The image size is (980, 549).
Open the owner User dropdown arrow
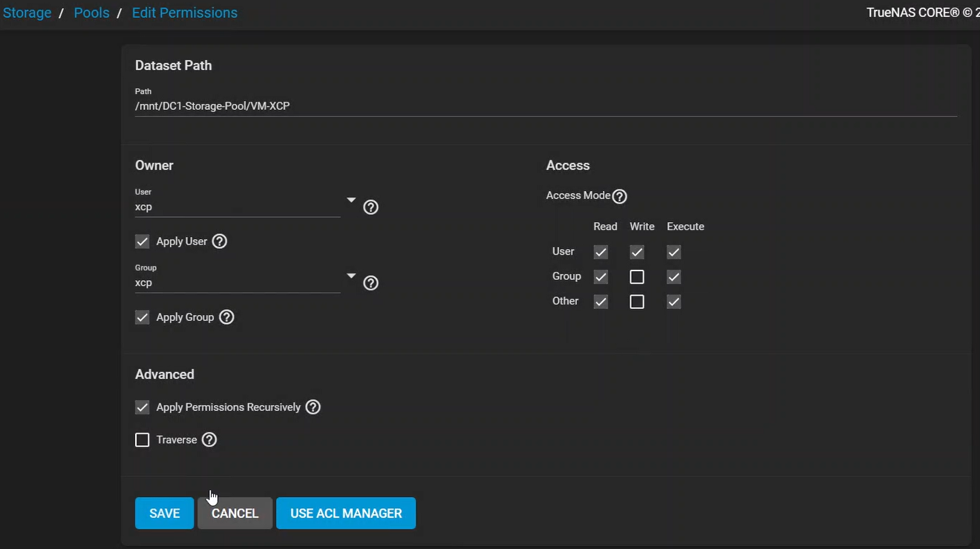[351, 201]
